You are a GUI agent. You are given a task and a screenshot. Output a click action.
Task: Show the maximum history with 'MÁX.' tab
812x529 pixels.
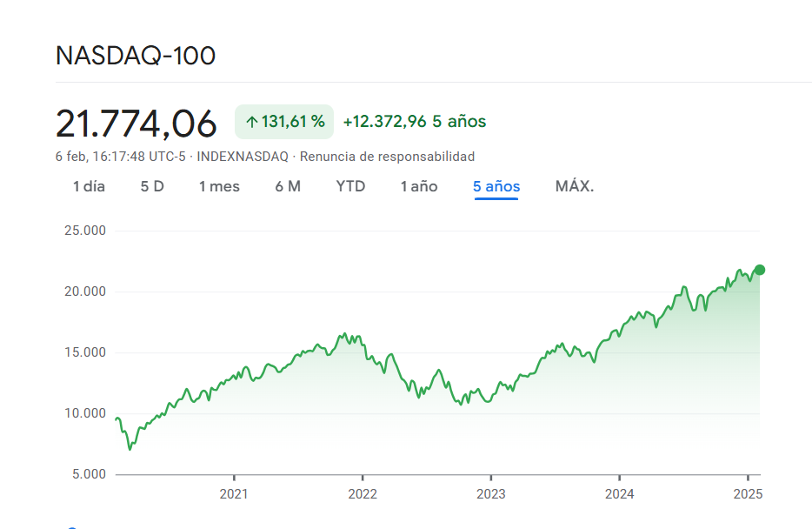pos(574,186)
